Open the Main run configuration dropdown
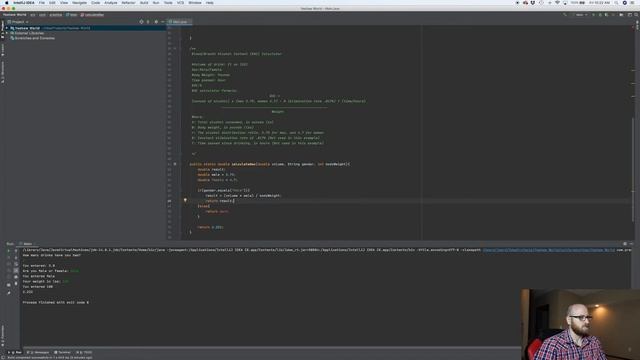 coord(580,15)
